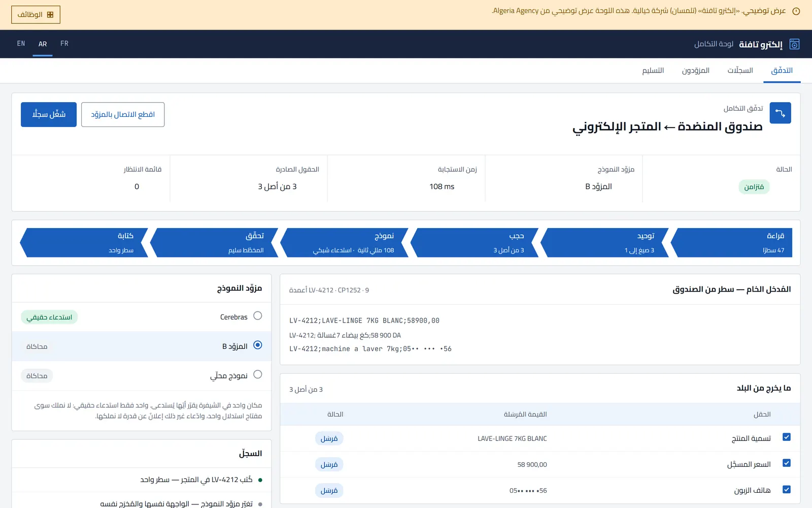812x508 pixels.
Task: Click the sent value LAVE-LINGE 7KG BLANC
Action: point(512,438)
